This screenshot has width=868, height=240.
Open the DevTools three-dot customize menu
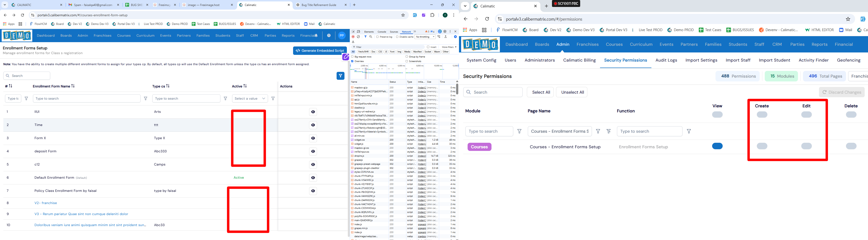click(x=450, y=31)
